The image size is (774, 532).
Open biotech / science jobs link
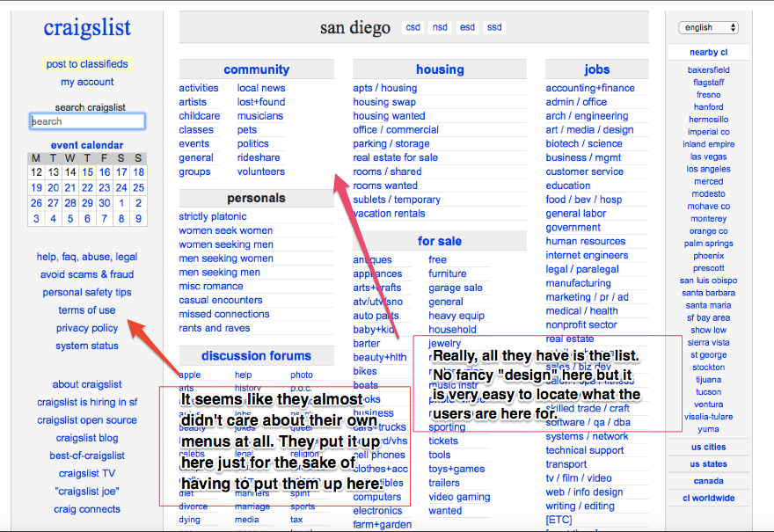pyautogui.click(x=583, y=143)
